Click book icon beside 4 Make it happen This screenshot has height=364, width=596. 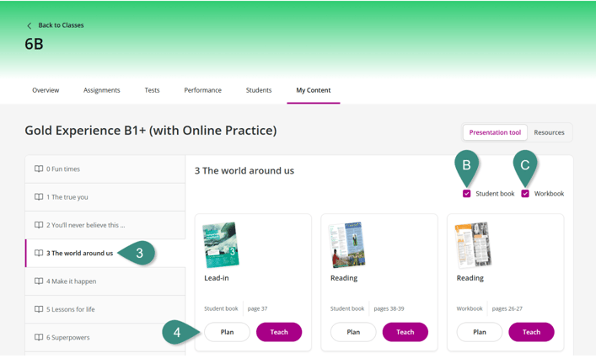point(39,281)
